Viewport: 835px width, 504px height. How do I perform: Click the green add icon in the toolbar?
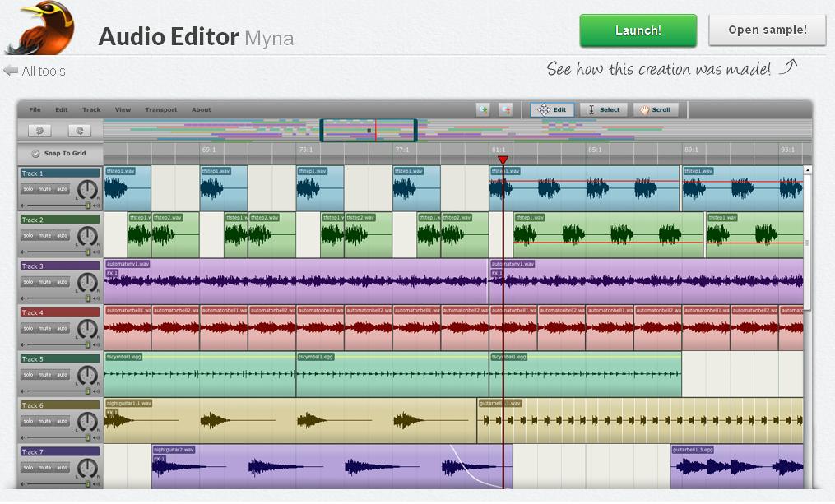(x=482, y=109)
